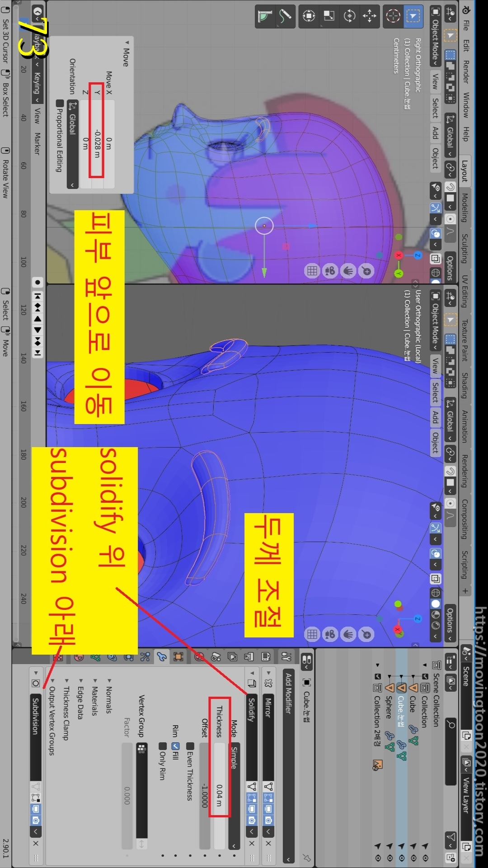Click the Thickness 0.04 m value field

[219, 796]
